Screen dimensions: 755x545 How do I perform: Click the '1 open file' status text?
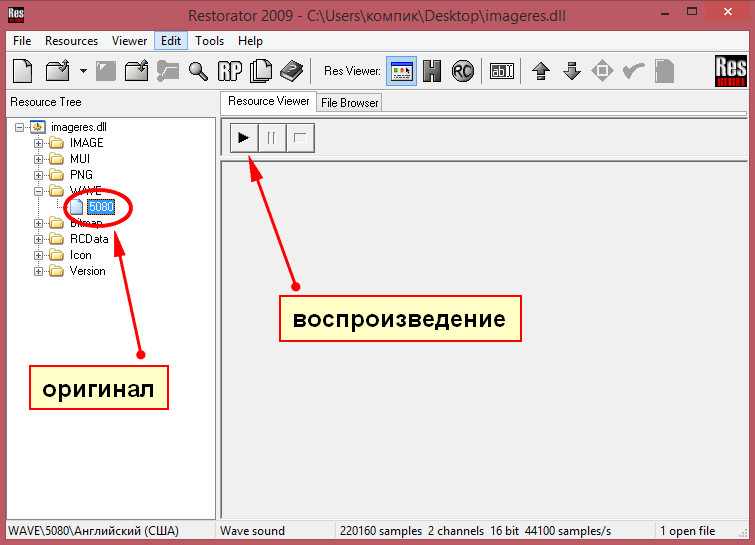coord(688,531)
